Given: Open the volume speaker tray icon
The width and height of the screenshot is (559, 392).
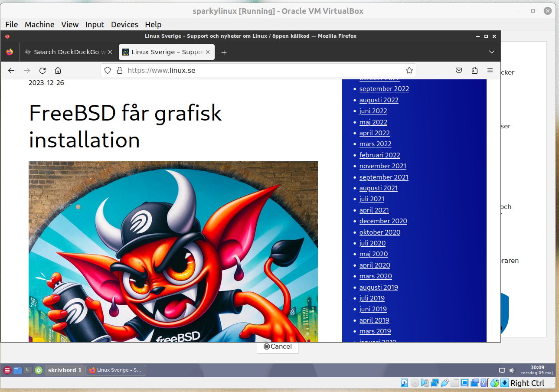Looking at the screenshot, I should click(x=512, y=370).
